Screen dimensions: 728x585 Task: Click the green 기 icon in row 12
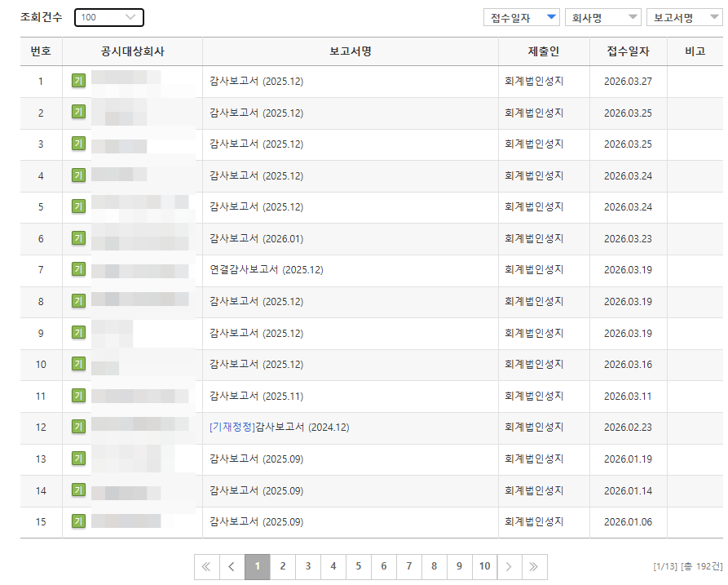[x=78, y=427]
